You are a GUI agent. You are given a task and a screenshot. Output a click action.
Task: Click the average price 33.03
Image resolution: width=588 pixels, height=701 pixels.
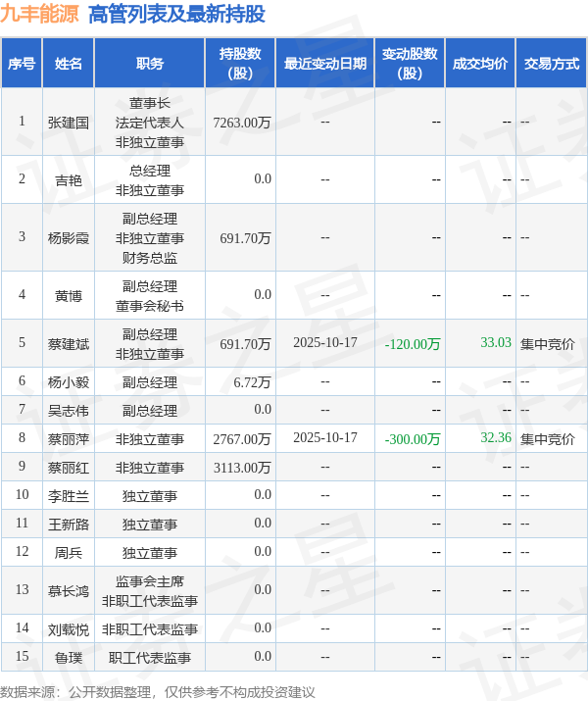pyautogui.click(x=496, y=342)
